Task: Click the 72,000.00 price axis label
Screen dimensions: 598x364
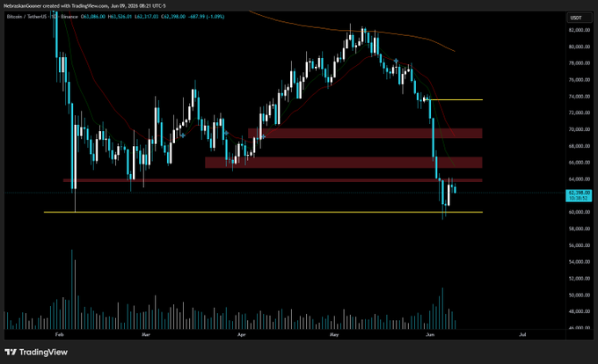Action: tap(580, 113)
